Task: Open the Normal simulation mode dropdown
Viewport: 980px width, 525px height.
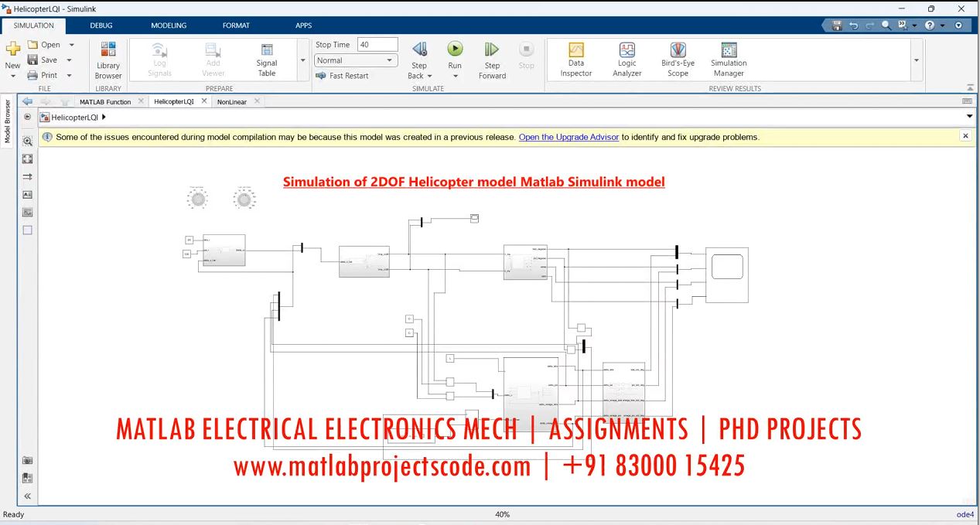Action: [x=356, y=60]
